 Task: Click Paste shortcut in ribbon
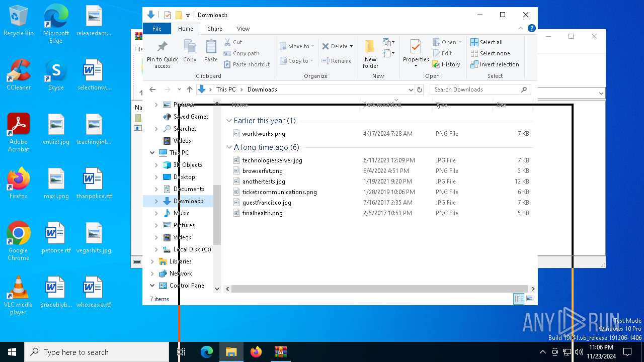tap(247, 64)
